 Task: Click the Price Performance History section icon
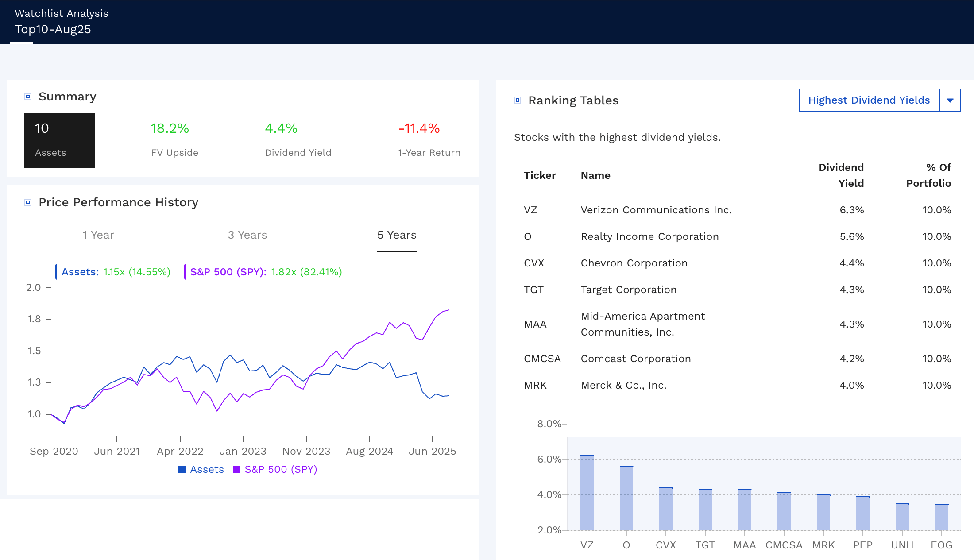click(x=28, y=202)
